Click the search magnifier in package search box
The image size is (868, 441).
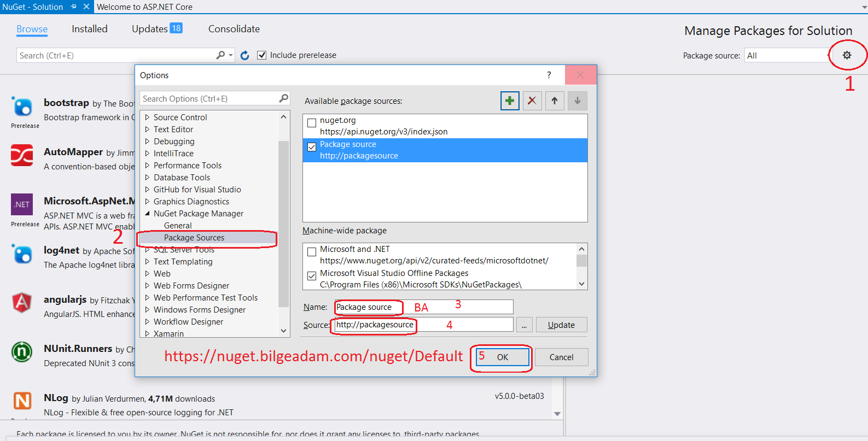(x=220, y=55)
